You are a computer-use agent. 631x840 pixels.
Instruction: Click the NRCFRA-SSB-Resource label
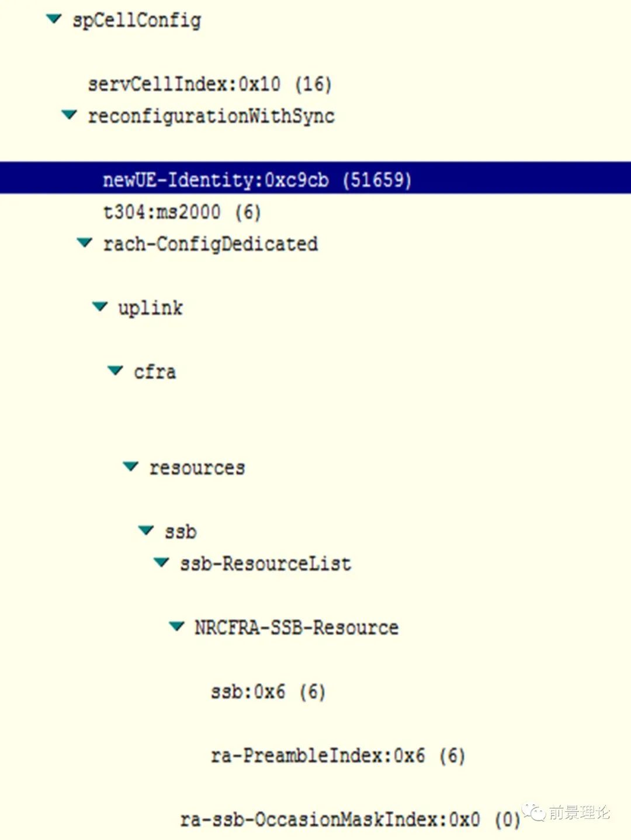[x=297, y=628]
